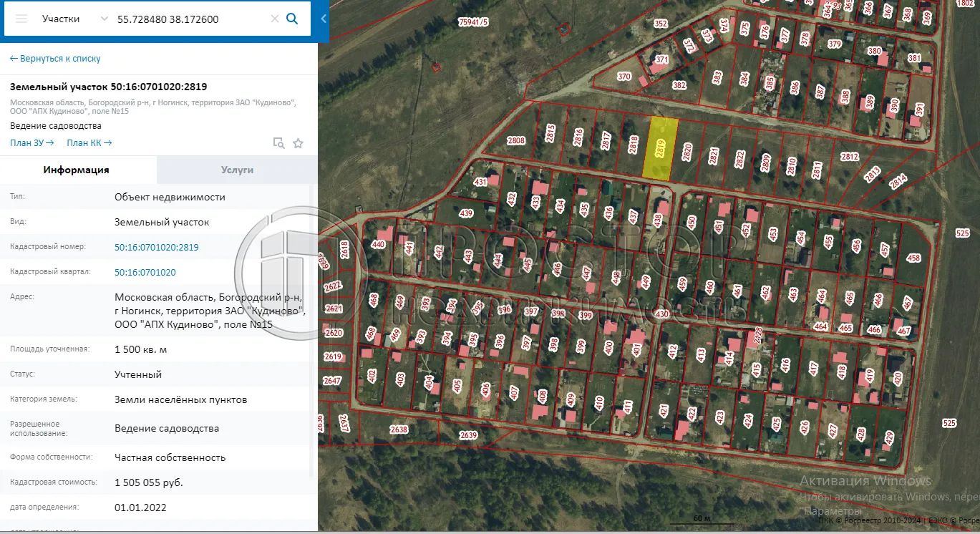Image resolution: width=980 pixels, height=534 pixels.
Task: Click Вернуться к списку link
Action: click(55, 59)
